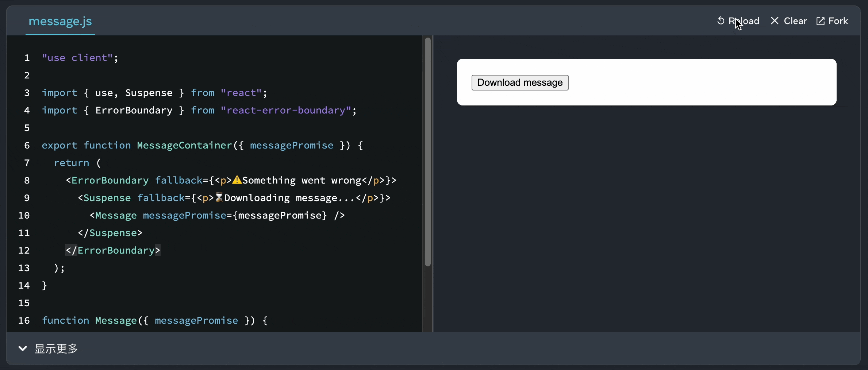Click 'Something went wrong' text on line 8
This screenshot has height=370, width=868.
click(302, 180)
